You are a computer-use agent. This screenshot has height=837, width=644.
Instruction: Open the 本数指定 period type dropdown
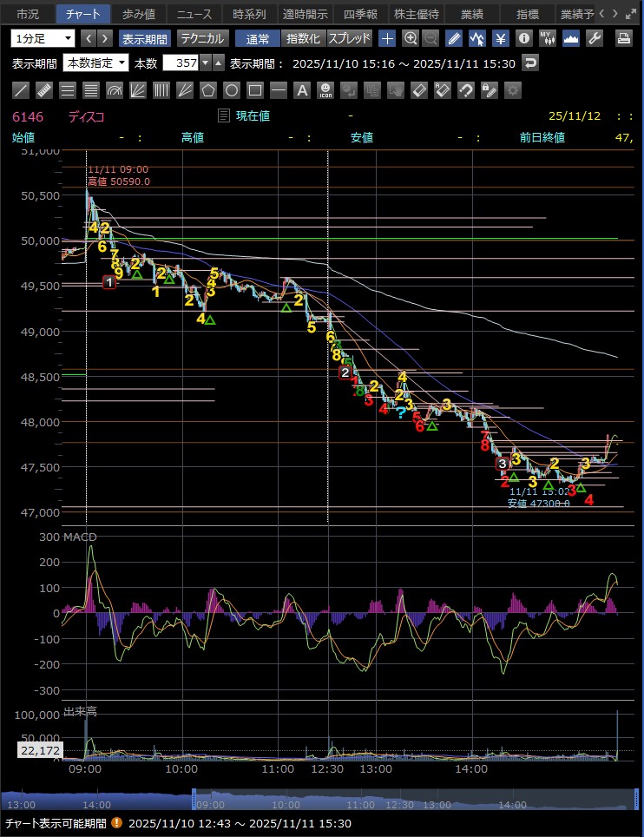(95, 63)
